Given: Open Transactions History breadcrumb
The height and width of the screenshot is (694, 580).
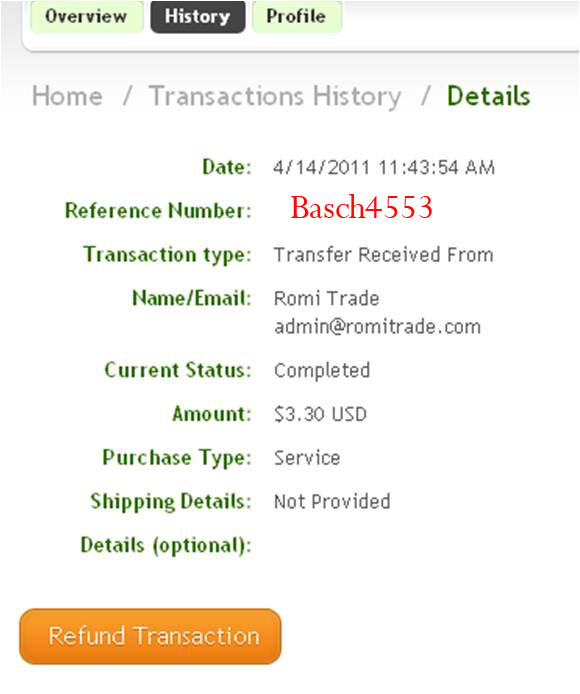Looking at the screenshot, I should 275,96.
